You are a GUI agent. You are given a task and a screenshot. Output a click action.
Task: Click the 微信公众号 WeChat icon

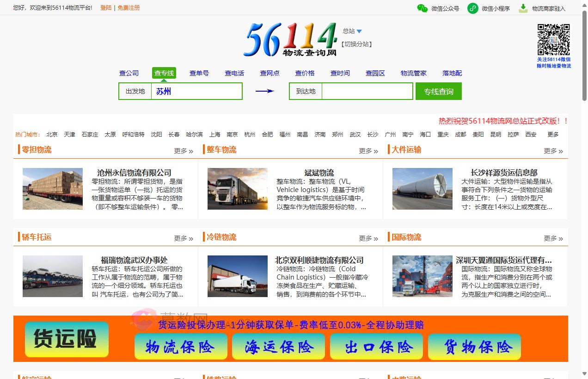(x=423, y=8)
